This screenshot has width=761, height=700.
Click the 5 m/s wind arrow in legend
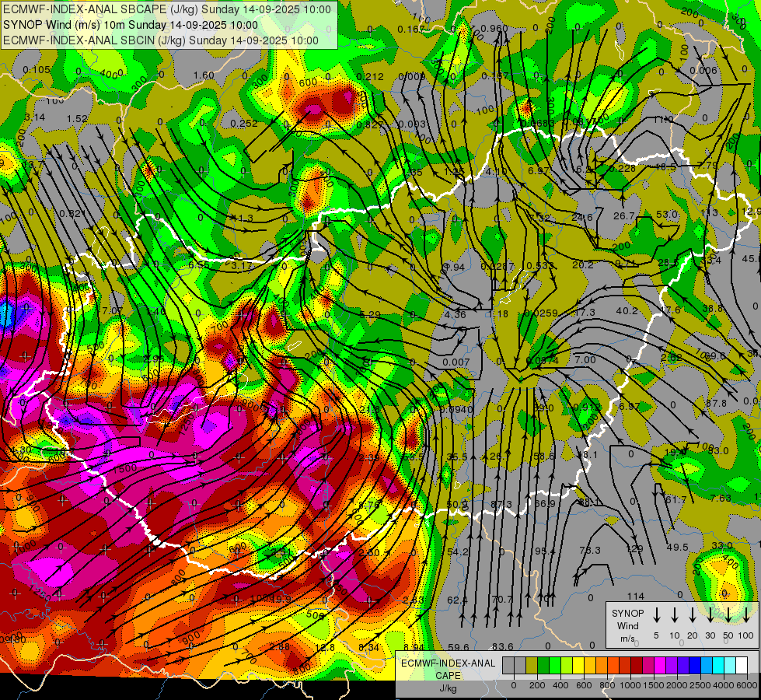pos(656,615)
